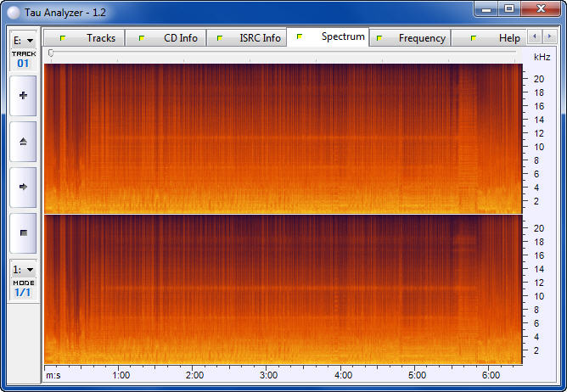Screen dimensions: 567x392
Task: Minimize the Tau Analyzer window
Action: click(x=486, y=8)
